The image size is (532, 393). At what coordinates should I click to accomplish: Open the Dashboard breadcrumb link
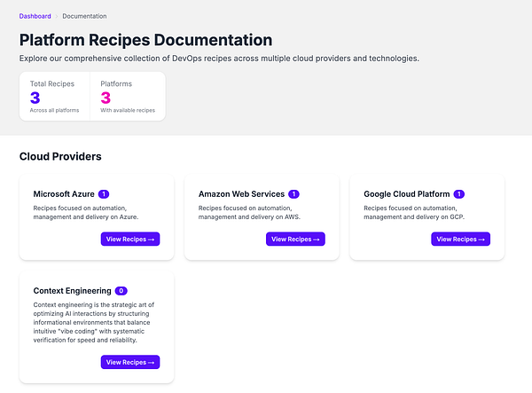click(x=35, y=16)
